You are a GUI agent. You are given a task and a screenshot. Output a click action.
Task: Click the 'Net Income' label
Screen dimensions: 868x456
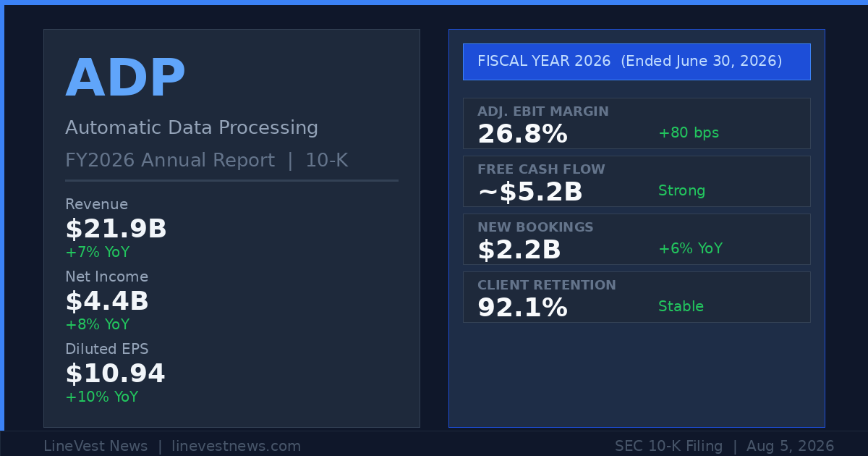[x=106, y=276]
